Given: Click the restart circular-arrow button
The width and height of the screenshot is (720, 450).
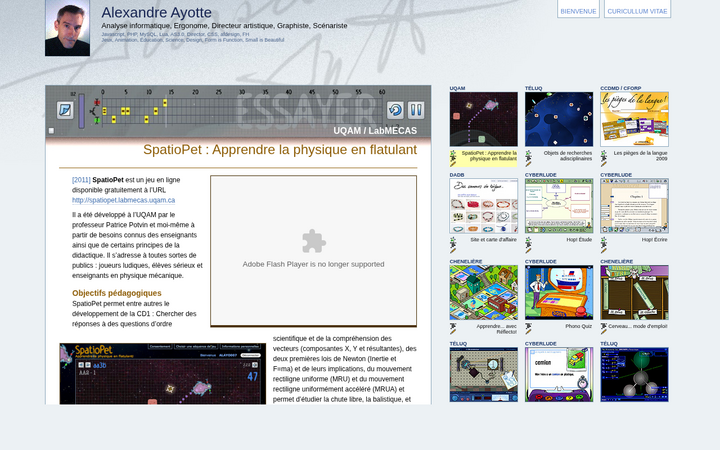Looking at the screenshot, I should coord(395,110).
